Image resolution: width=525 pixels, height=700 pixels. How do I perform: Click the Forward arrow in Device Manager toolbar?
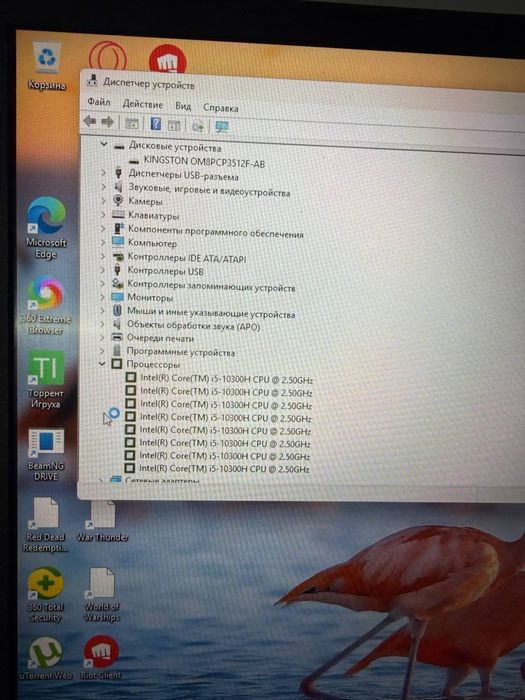[x=108, y=122]
